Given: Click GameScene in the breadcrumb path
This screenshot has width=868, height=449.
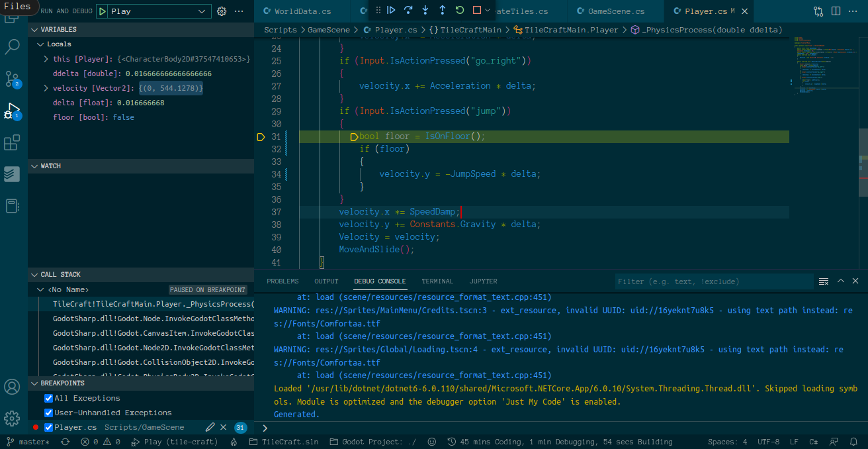Looking at the screenshot, I should [329, 30].
